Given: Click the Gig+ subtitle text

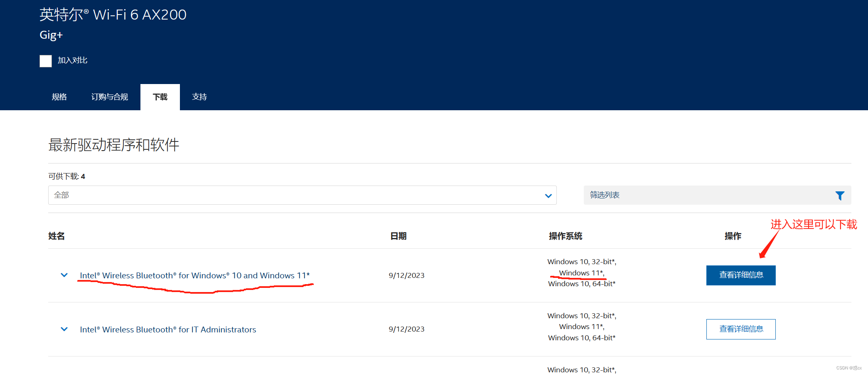Looking at the screenshot, I should pyautogui.click(x=51, y=35).
